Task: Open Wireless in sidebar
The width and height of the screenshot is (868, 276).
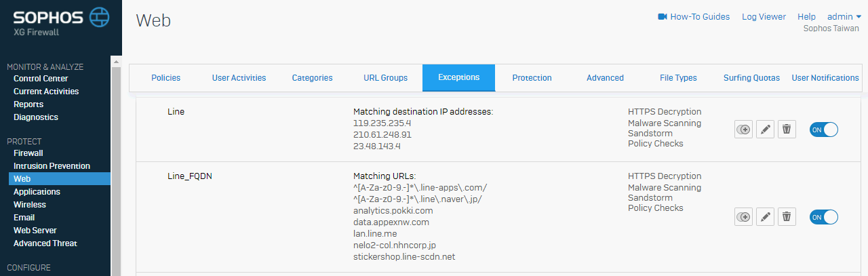Action: (x=30, y=205)
